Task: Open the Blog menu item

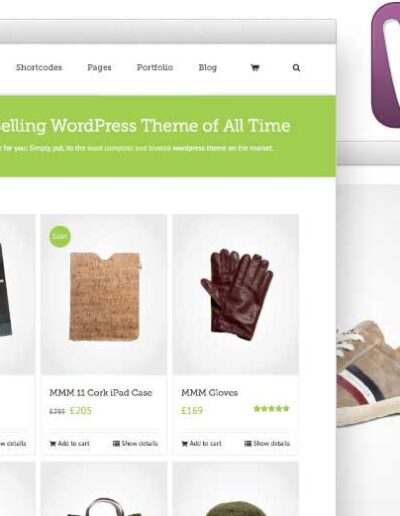Action: pyautogui.click(x=208, y=68)
